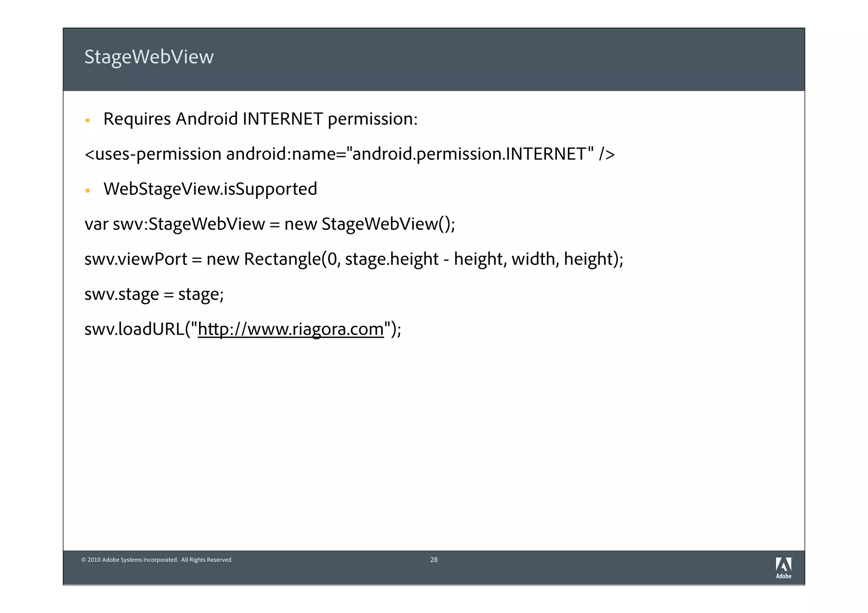This screenshot has width=868, height=613.
Task: Click the 'android.permission.INTERNET' quoted string
Action: pos(470,154)
